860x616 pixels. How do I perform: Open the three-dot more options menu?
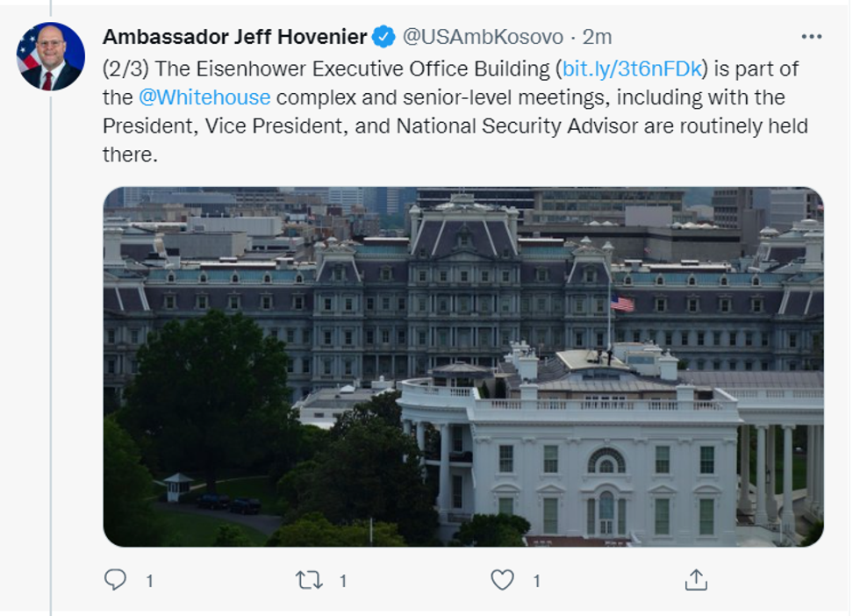[x=812, y=37]
